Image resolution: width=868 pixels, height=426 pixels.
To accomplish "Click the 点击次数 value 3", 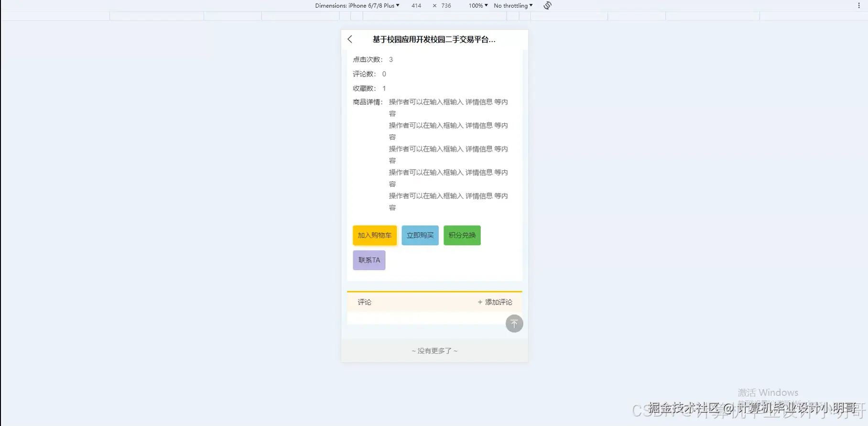I will point(391,59).
